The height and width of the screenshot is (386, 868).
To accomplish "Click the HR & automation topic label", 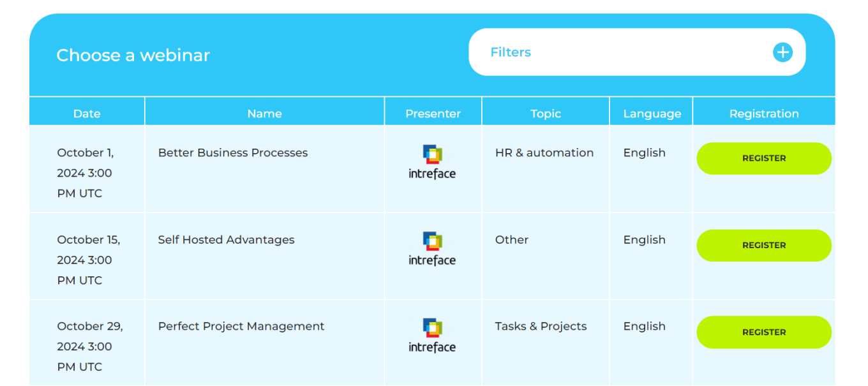I will click(544, 152).
